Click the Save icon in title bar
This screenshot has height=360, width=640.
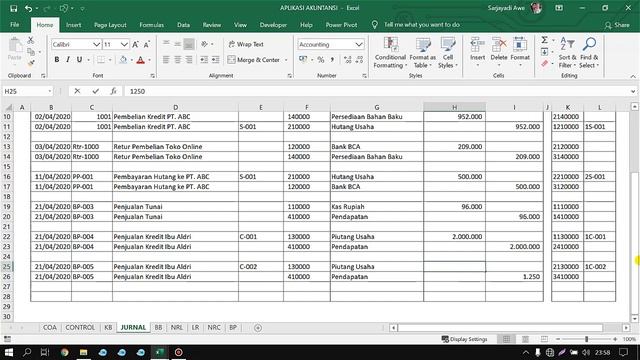click(x=13, y=8)
